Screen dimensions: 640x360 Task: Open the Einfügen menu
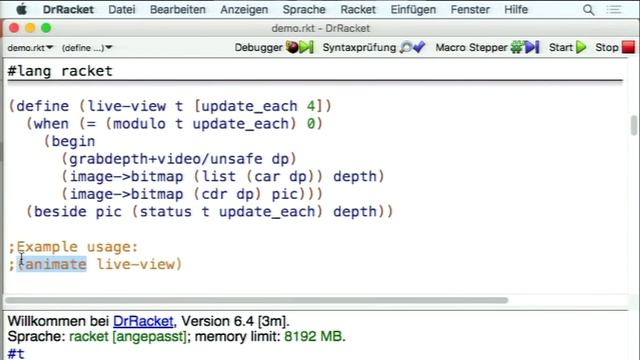point(413,9)
